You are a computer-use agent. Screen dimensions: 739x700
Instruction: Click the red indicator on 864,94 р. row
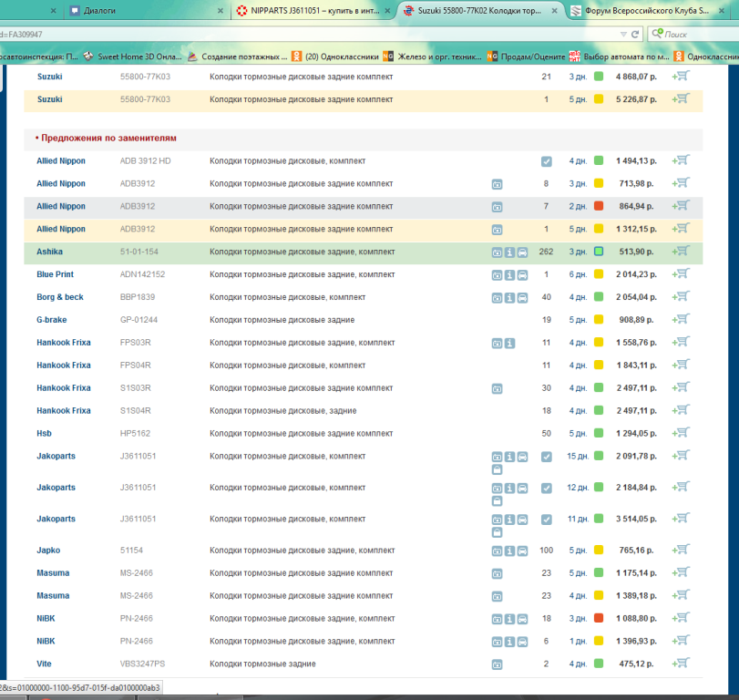599,206
